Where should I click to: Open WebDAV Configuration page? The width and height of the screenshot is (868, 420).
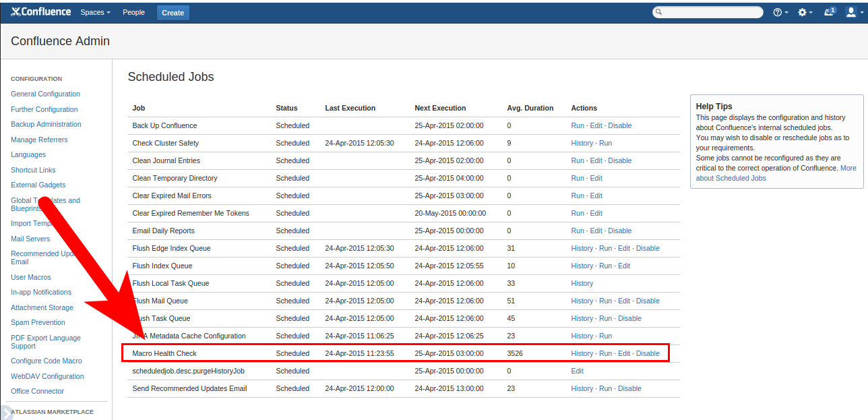[x=47, y=376]
